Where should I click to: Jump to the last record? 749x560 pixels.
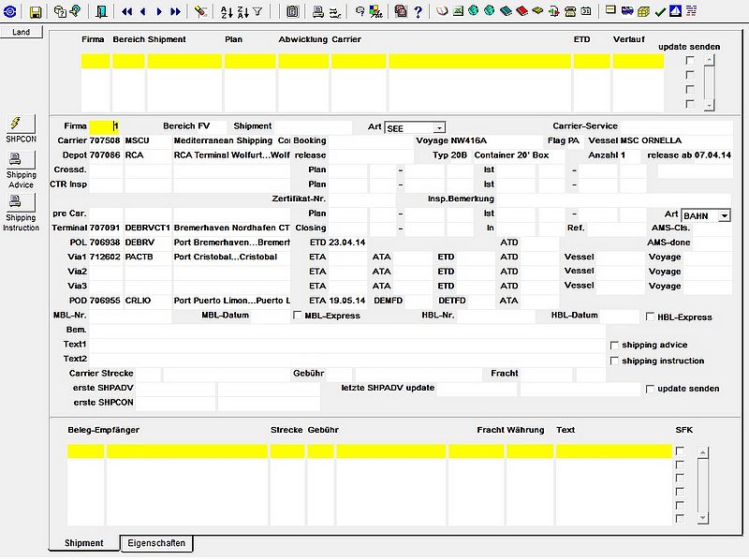coord(176,11)
